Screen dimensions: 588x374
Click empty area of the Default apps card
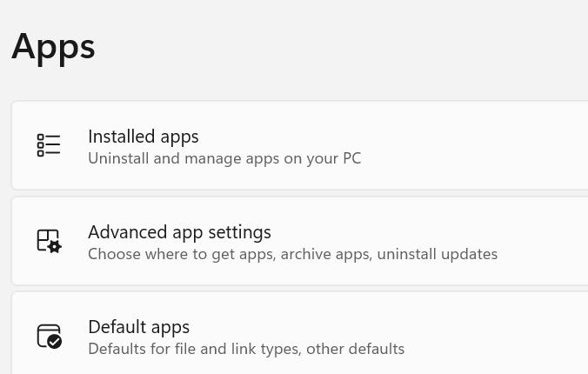(x=487, y=336)
